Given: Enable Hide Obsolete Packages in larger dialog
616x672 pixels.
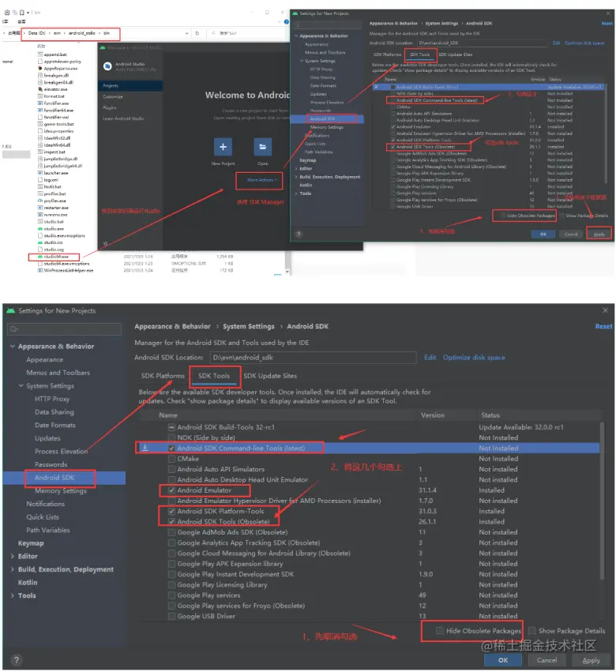Looking at the screenshot, I should pos(439,630).
